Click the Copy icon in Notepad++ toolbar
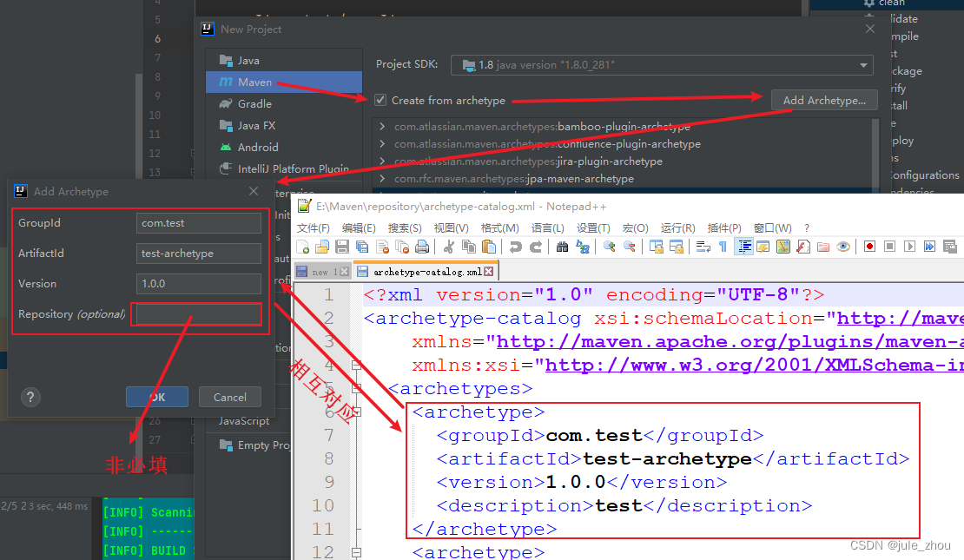 [x=468, y=247]
